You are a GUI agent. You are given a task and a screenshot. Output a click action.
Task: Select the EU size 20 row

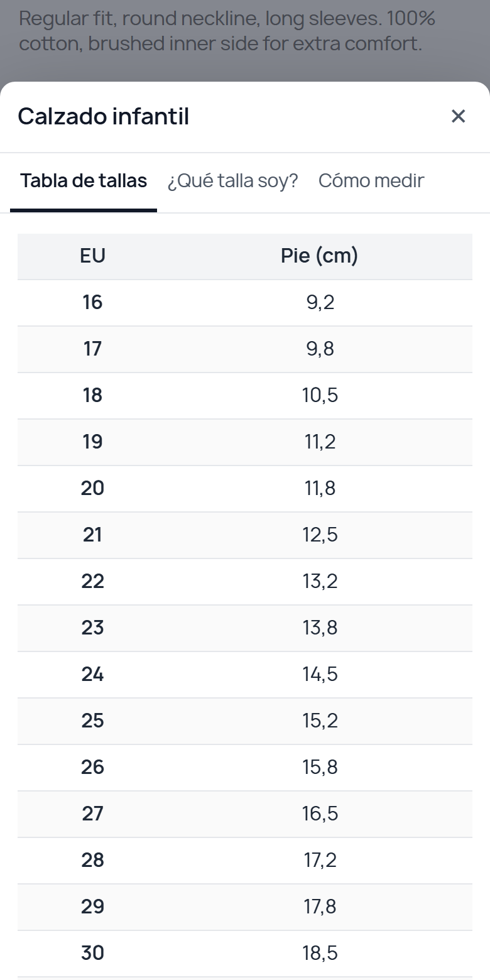(245, 489)
